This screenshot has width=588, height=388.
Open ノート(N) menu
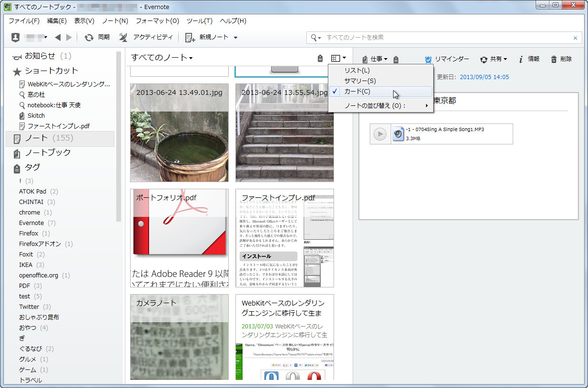(115, 21)
